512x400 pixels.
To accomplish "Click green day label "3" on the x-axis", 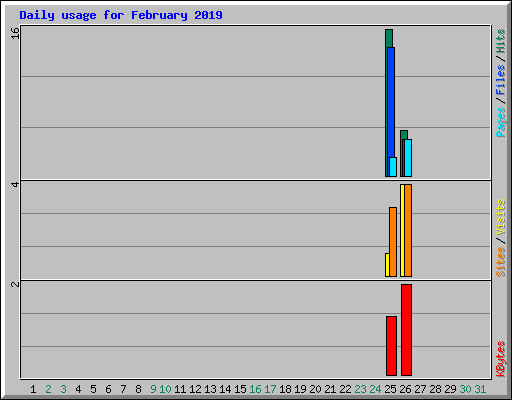I will tap(63, 389).
